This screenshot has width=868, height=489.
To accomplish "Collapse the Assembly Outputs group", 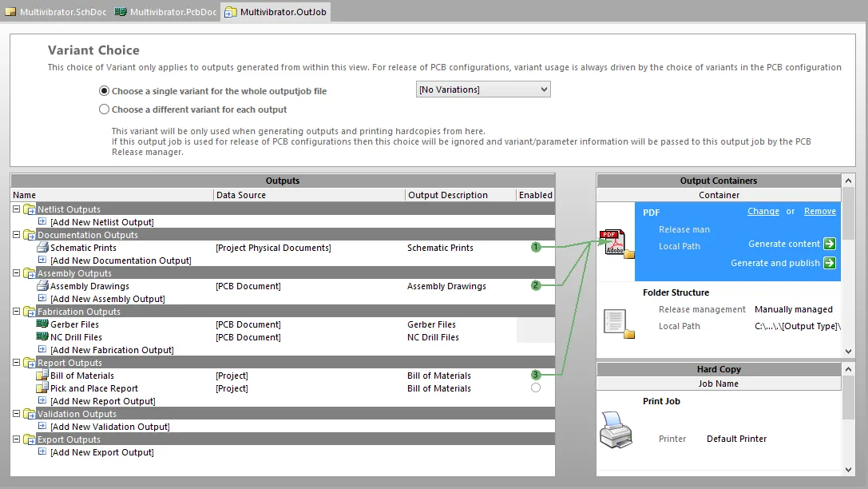I will [17, 272].
